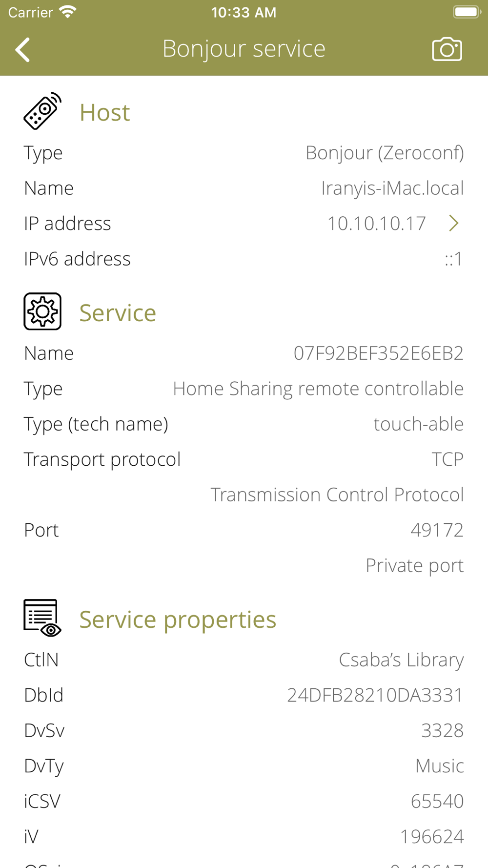The height and width of the screenshot is (868, 488).
Task: Tap the Host section heading
Action: pos(105,112)
